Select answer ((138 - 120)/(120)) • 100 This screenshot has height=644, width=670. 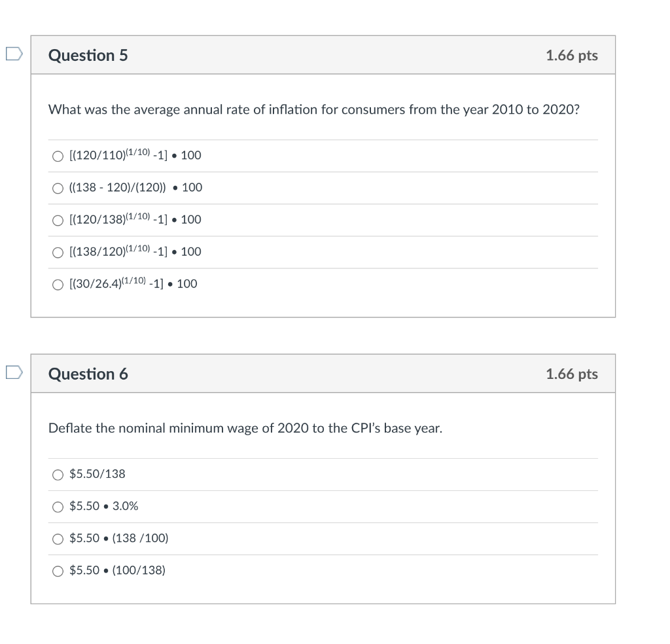(x=58, y=188)
